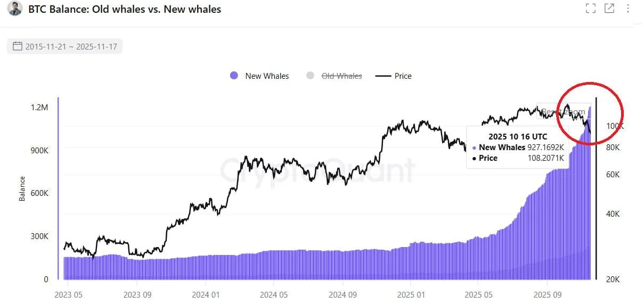Click the 100K price axis label

click(x=615, y=126)
